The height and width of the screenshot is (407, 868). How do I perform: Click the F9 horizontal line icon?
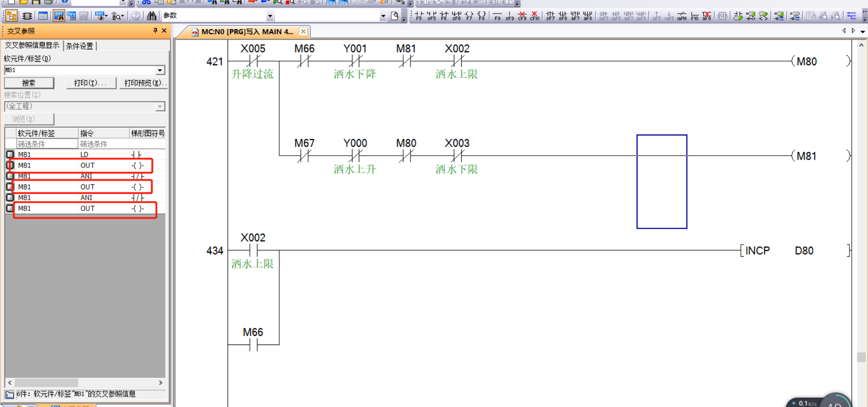coord(497,16)
